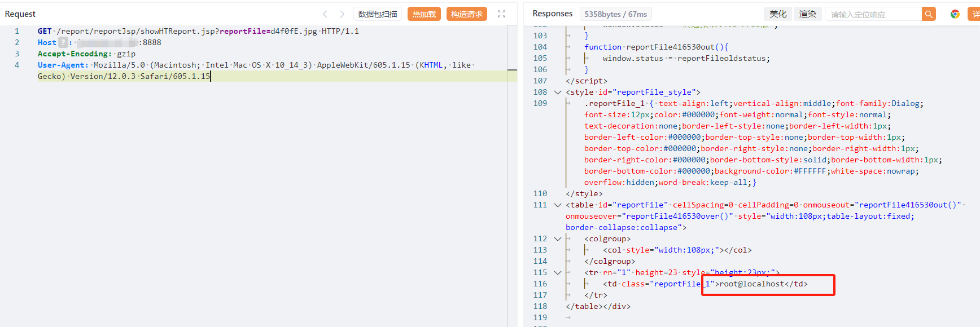Collapse the colgroup block at line 112

pyautogui.click(x=558, y=239)
